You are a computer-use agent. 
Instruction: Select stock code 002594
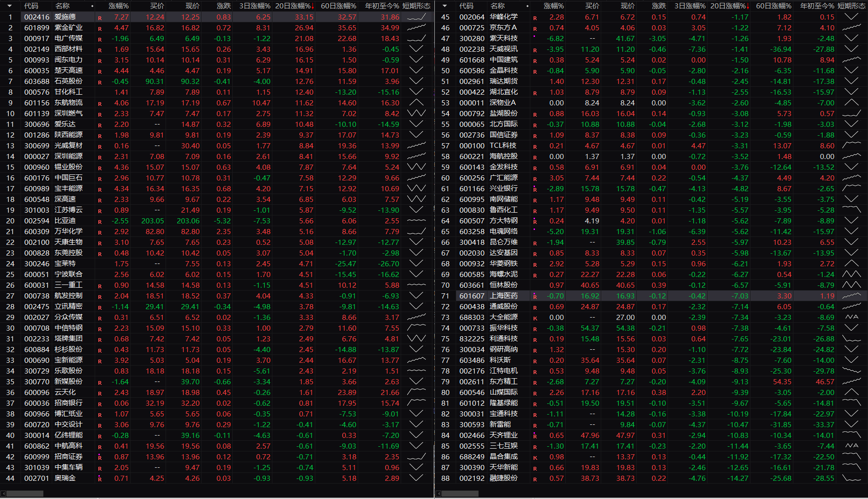(37, 221)
